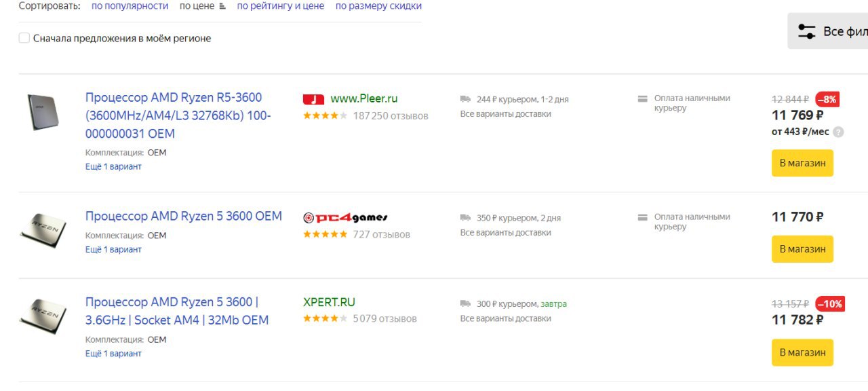Click Pleer.ru processor thumbnail image

tap(43, 112)
